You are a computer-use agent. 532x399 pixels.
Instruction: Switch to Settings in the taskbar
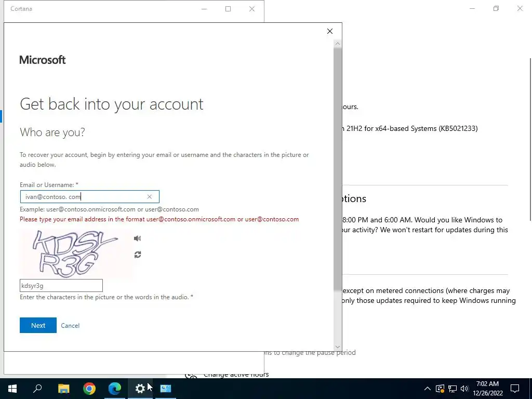point(140,389)
